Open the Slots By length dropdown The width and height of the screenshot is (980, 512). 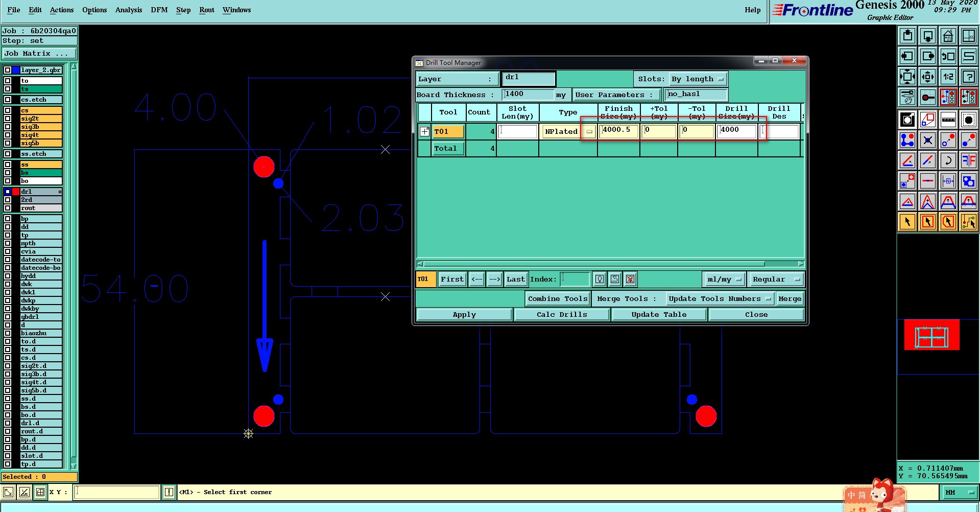pyautogui.click(x=698, y=79)
